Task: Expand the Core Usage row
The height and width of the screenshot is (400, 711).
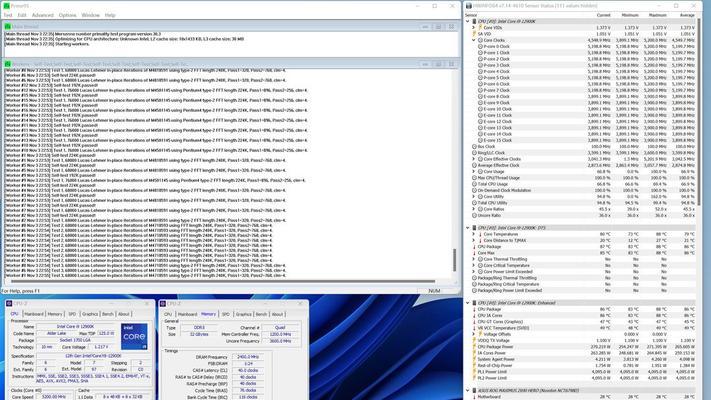Action: pos(474,171)
